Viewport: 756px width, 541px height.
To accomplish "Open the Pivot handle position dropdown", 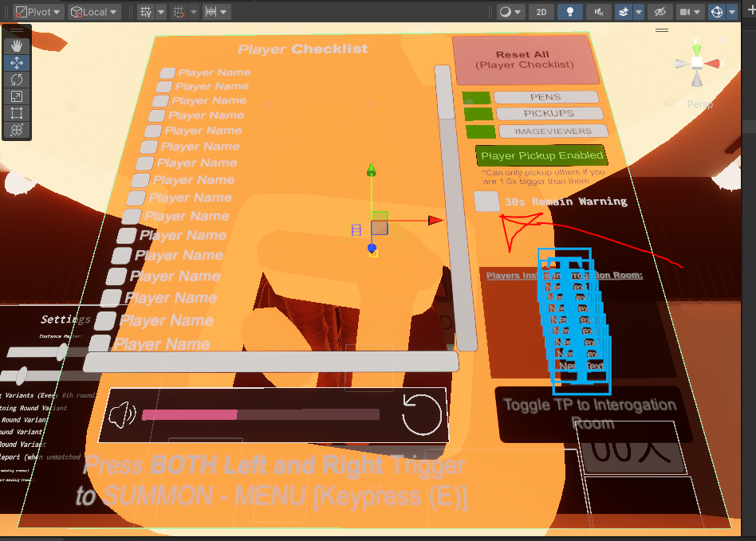I will 38,12.
